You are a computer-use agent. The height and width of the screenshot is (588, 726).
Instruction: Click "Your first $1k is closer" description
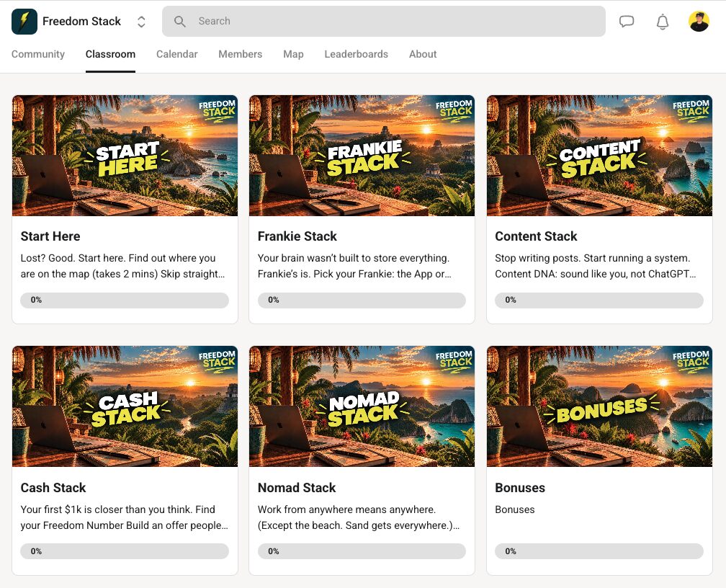pyautogui.click(x=124, y=517)
